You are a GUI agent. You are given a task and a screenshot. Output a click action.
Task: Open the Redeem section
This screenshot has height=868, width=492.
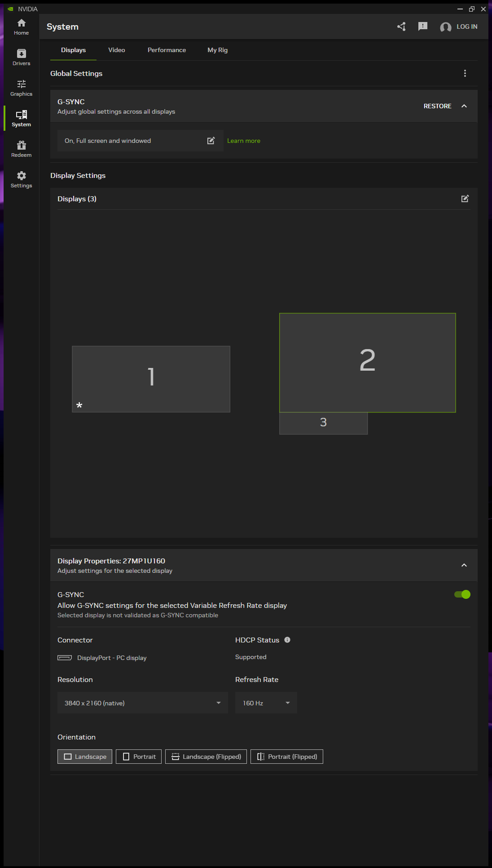(21, 149)
